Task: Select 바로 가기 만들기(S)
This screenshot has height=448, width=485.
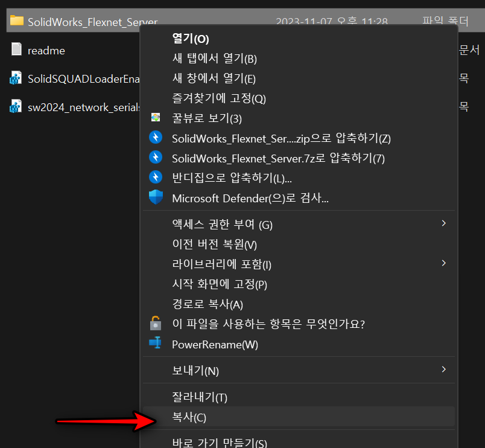Action: pyautogui.click(x=299, y=441)
